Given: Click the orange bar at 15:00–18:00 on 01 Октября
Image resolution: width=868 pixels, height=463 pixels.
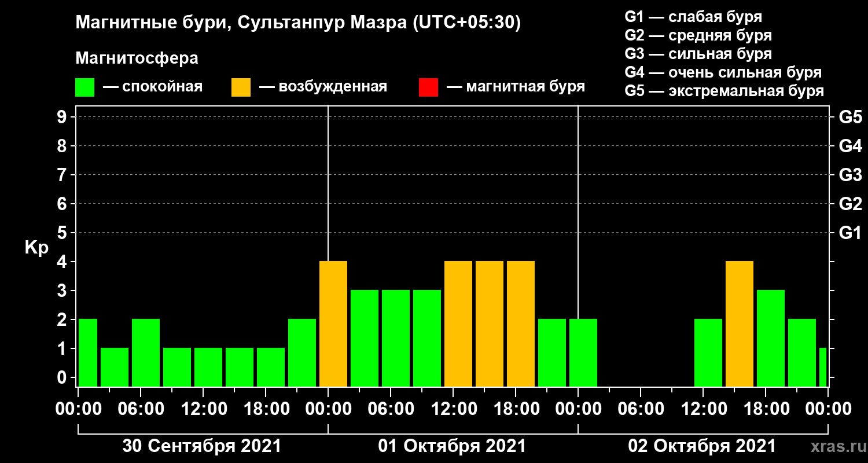Looking at the screenshot, I should [x=490, y=324].
